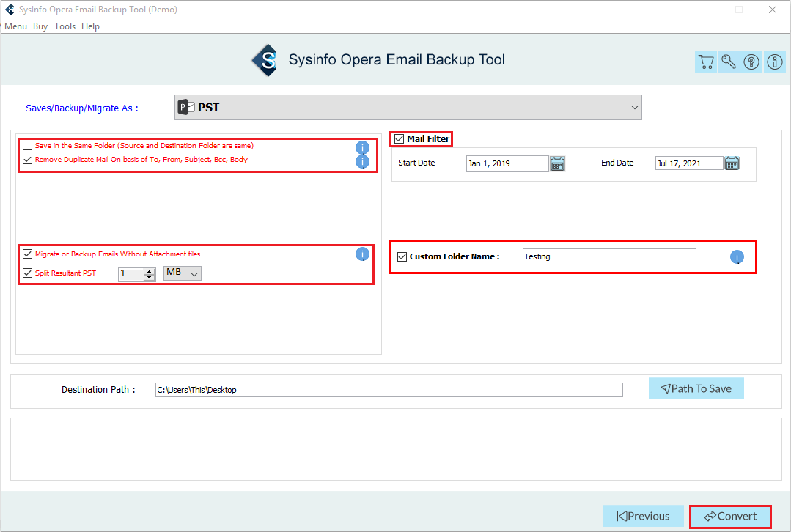
Task: Click the Previous button
Action: pyautogui.click(x=643, y=517)
